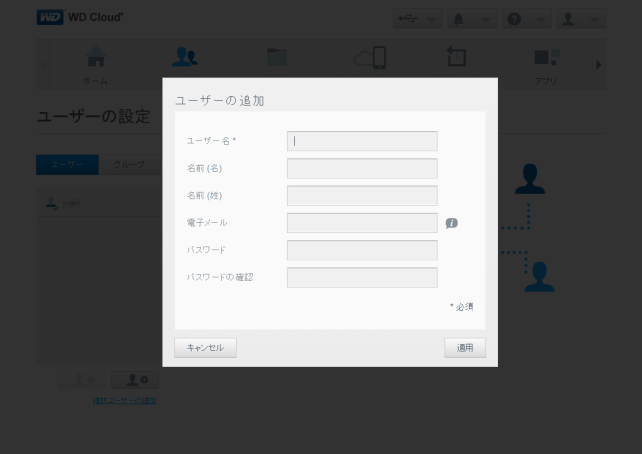
Task: Open the user account dropdown
Action: pos(581,19)
